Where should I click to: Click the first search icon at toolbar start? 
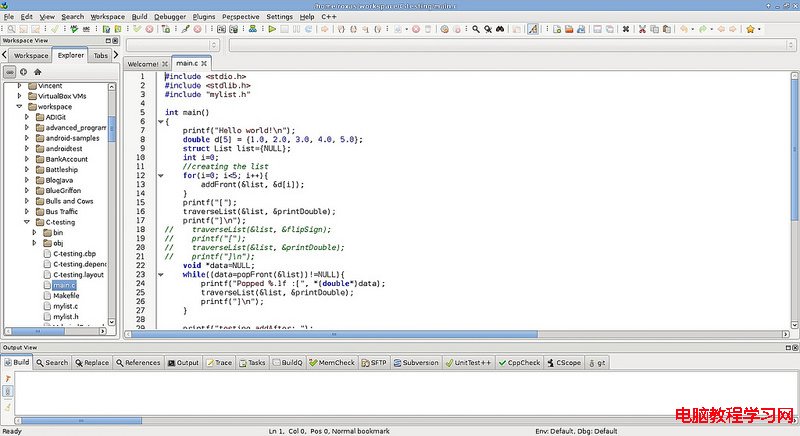(11, 29)
